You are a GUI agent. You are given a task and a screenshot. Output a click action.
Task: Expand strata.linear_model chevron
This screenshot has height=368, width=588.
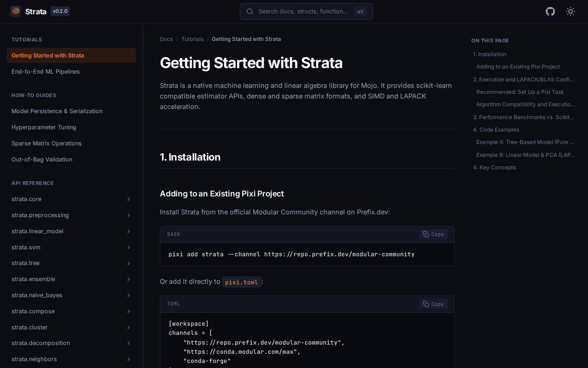click(x=129, y=231)
